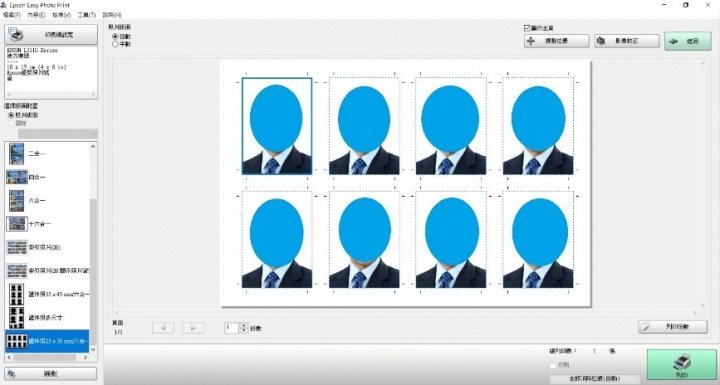Go back with the green return arrow button

coord(687,41)
